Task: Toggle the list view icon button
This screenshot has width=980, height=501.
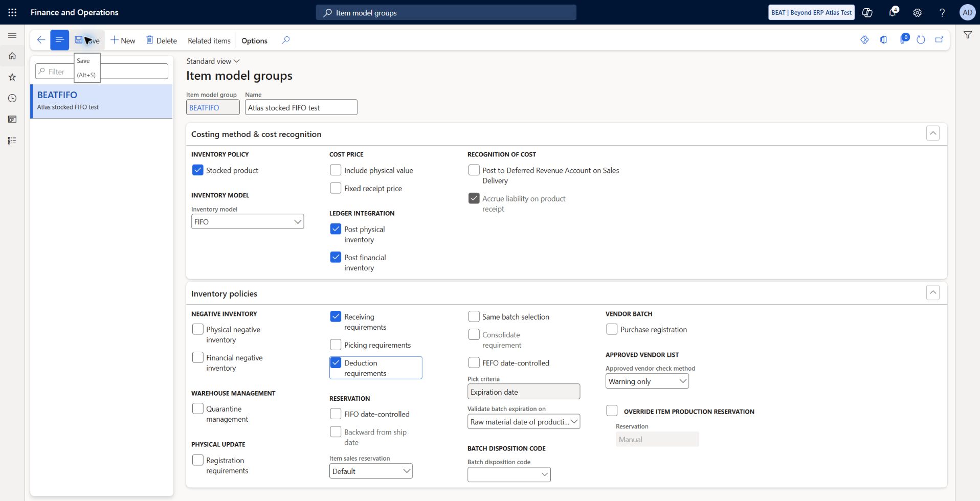Action: (x=59, y=40)
